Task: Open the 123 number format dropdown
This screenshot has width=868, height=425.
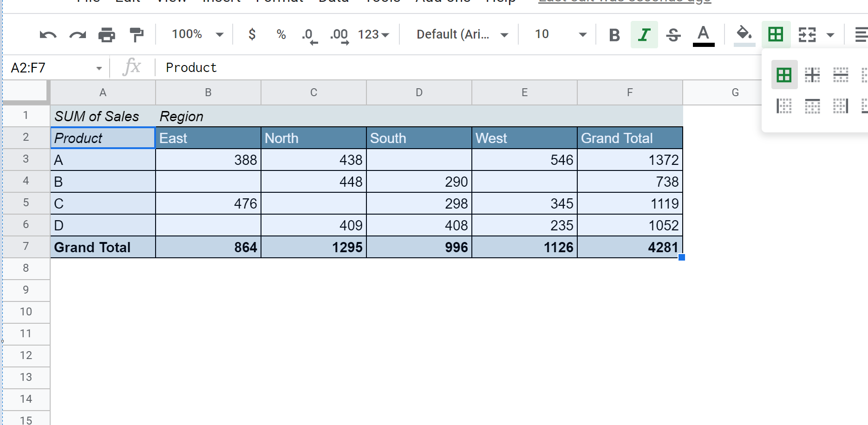Action: click(x=373, y=34)
